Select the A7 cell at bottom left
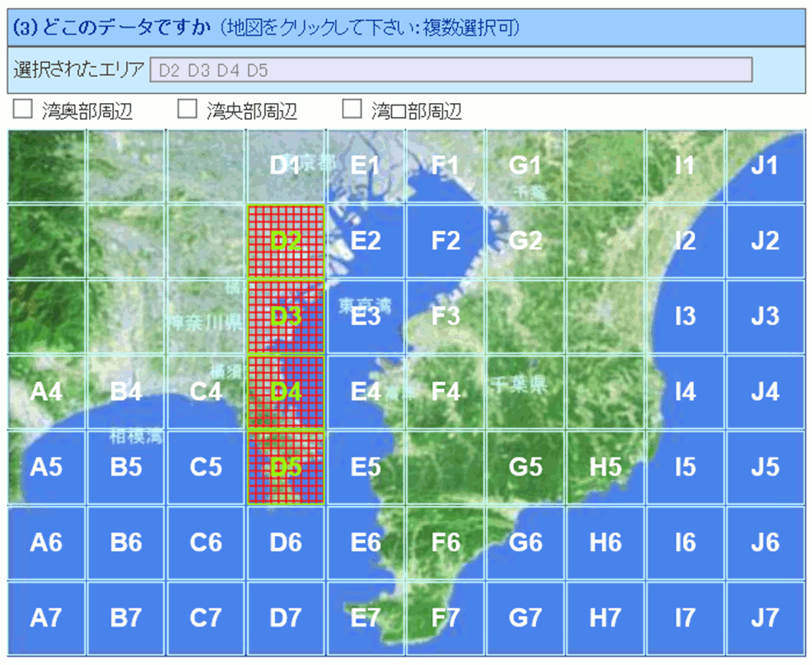 click(x=46, y=618)
